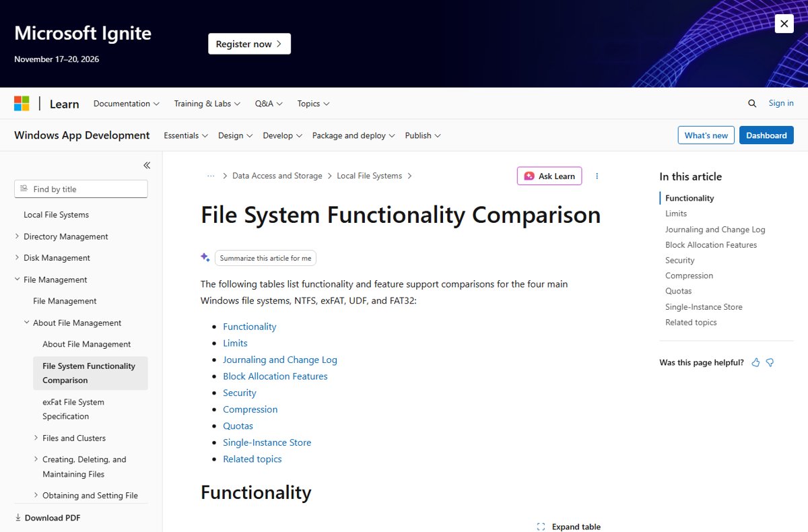
Task: Open the Documentation dropdown menu
Action: click(127, 104)
